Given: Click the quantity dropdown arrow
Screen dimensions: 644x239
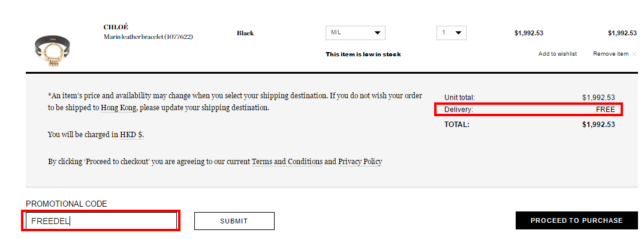Looking at the screenshot, I should point(459,33).
